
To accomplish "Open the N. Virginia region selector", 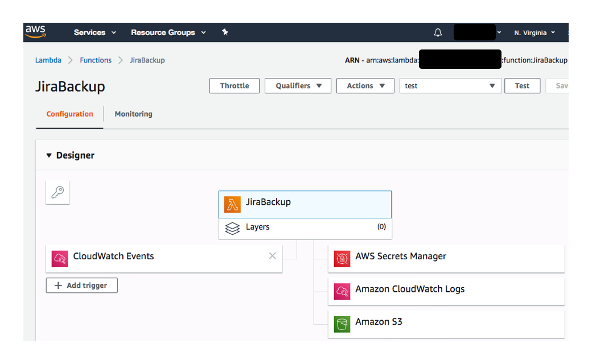I will [535, 33].
